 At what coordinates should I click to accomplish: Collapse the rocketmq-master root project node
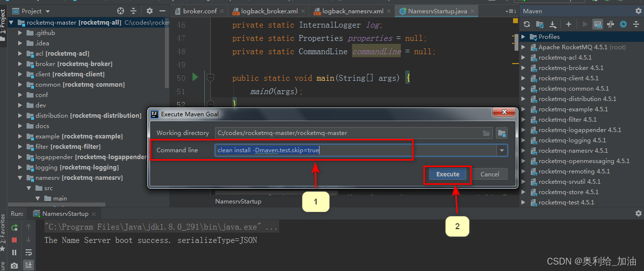tap(12, 23)
